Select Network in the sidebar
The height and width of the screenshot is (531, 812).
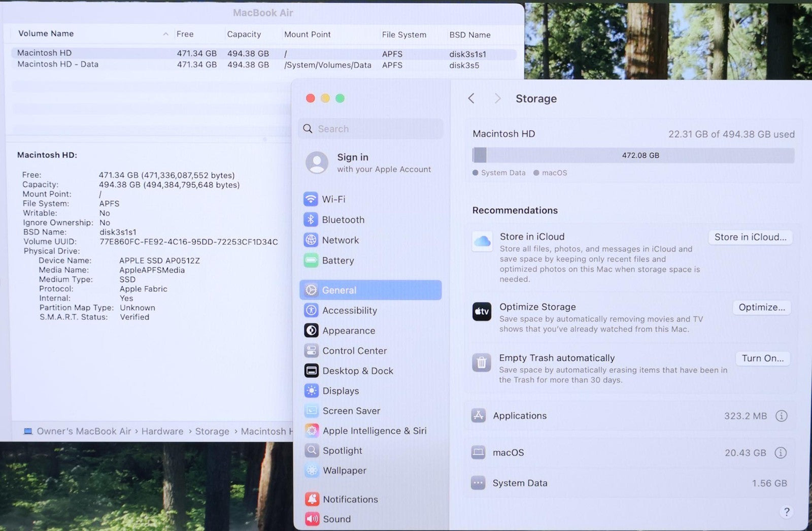pyautogui.click(x=340, y=240)
